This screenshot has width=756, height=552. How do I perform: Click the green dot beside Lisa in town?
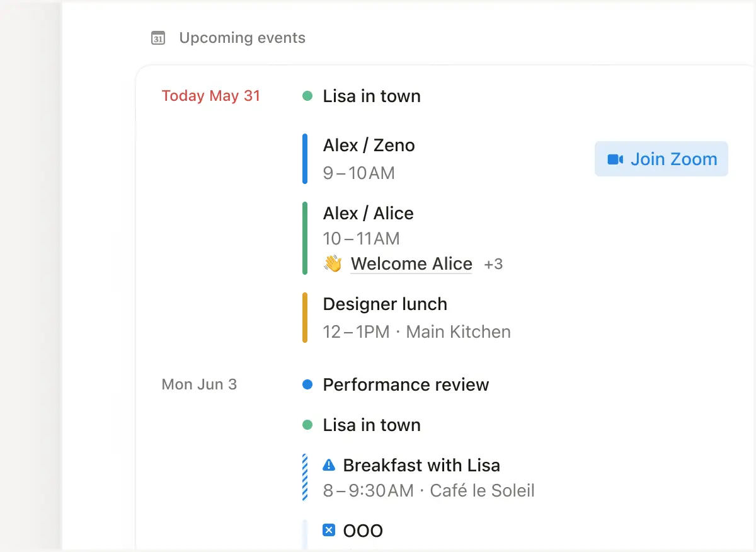tap(307, 95)
